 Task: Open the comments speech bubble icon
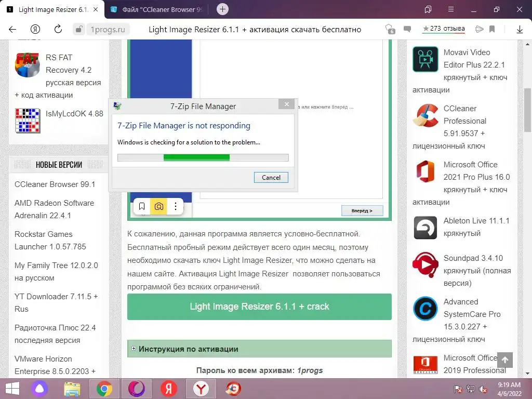(x=407, y=29)
